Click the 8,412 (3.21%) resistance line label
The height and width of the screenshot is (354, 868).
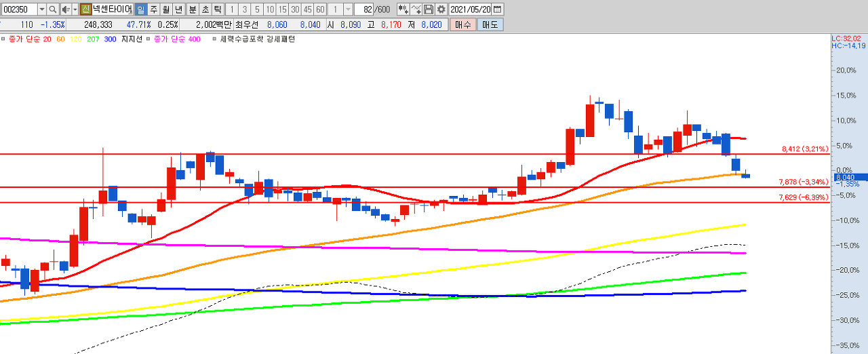click(x=806, y=149)
